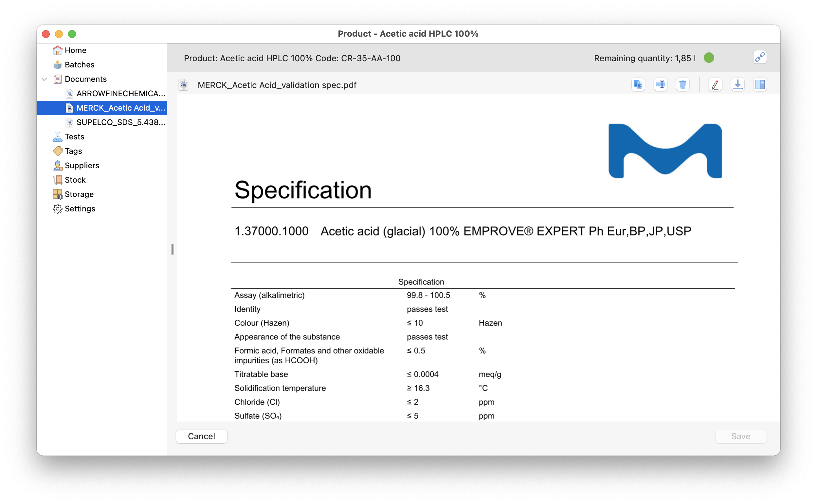Click the Cancel button
This screenshot has height=504, width=817.
pyautogui.click(x=201, y=436)
